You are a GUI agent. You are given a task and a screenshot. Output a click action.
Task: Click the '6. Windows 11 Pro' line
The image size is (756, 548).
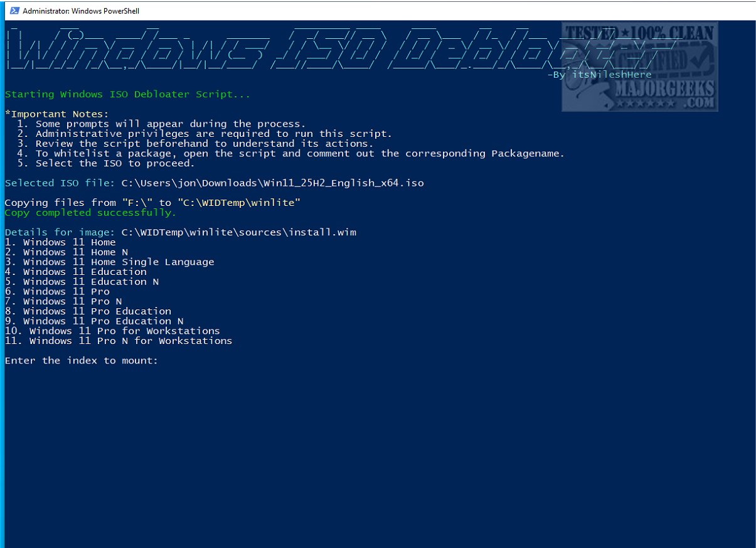(x=57, y=291)
